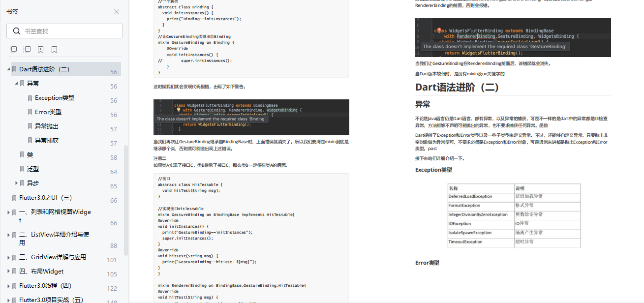The width and height of the screenshot is (644, 303).
Task: Click bookmark icon beside 类
Action: tap(22, 154)
